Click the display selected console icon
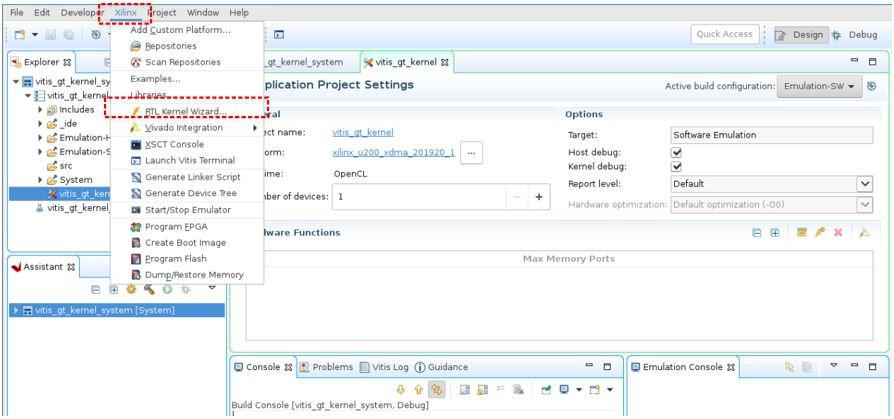This screenshot has width=894, height=419. 563,390
